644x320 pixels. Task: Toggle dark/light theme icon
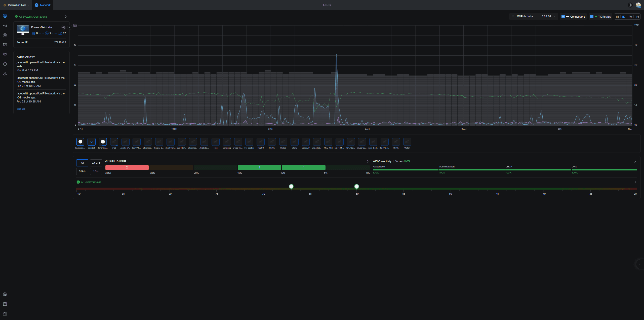pyautogui.click(x=630, y=5)
